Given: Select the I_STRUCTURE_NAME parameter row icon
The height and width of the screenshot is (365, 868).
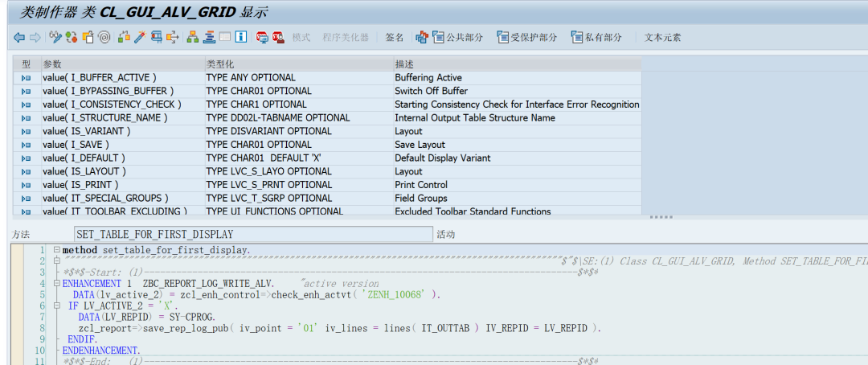Looking at the screenshot, I should click(26, 118).
